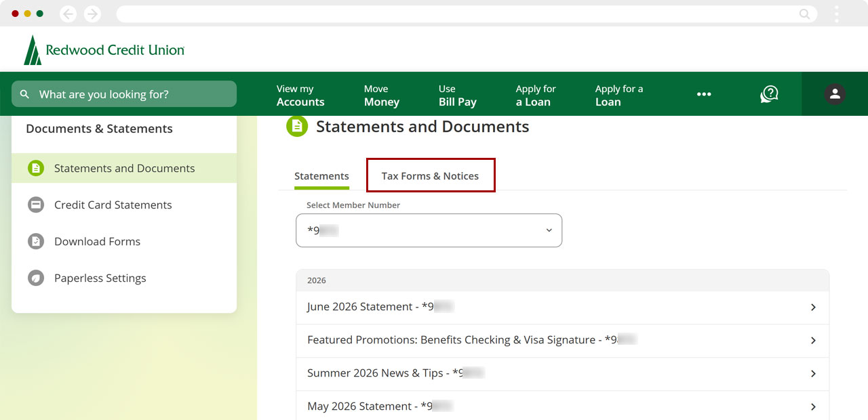Open the first Apply for a Loan menu
The image size is (868, 420).
[536, 96]
